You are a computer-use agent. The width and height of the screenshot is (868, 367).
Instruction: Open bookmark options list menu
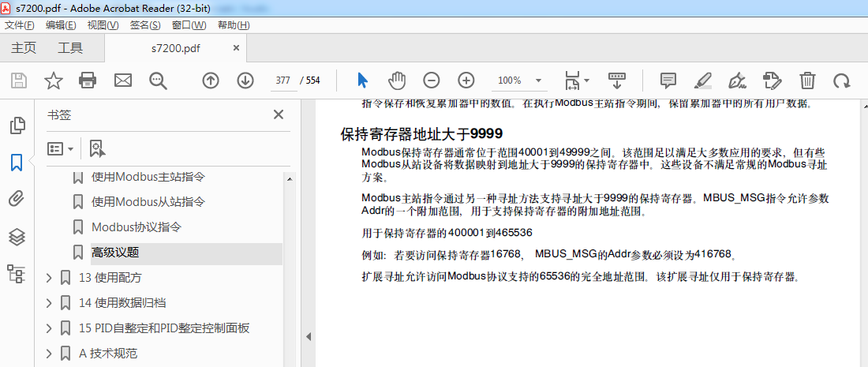pos(61,149)
